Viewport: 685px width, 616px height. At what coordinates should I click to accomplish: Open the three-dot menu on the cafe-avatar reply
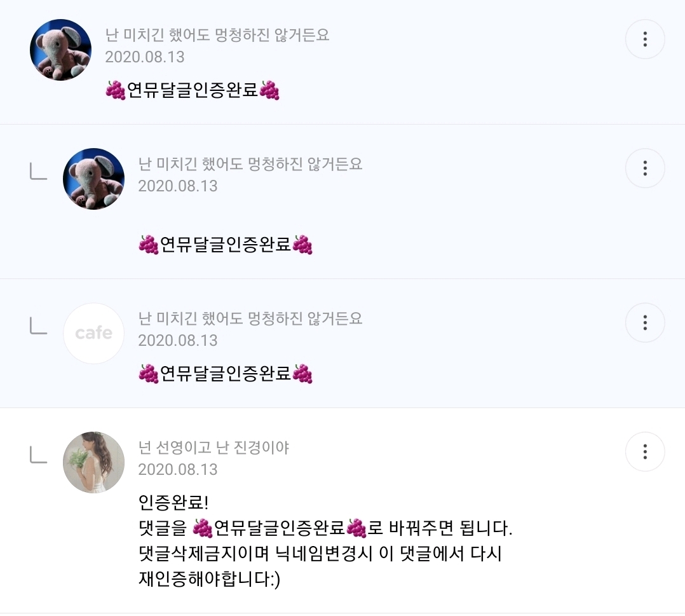[x=645, y=323]
